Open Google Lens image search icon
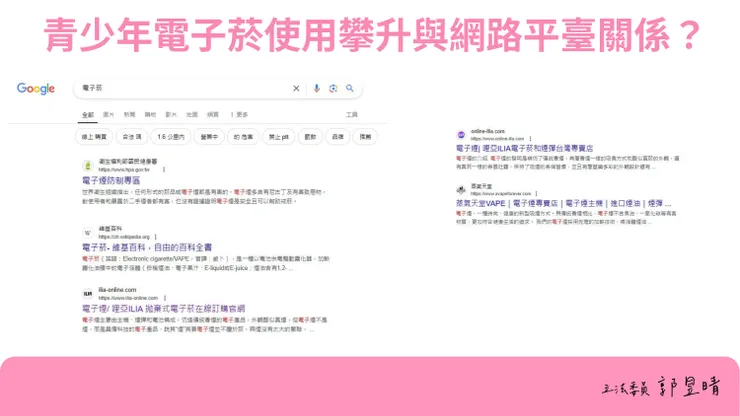Viewport: 740px width, 416px height. coord(333,88)
